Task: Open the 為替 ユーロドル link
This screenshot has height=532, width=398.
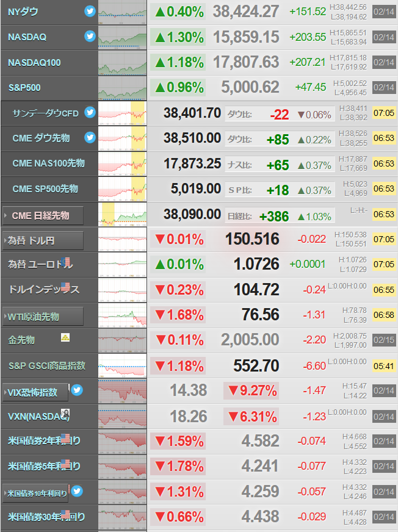Action: click(40, 264)
